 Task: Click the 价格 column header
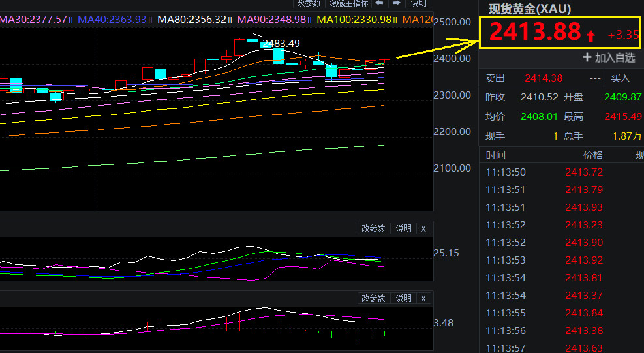pyautogui.click(x=592, y=155)
